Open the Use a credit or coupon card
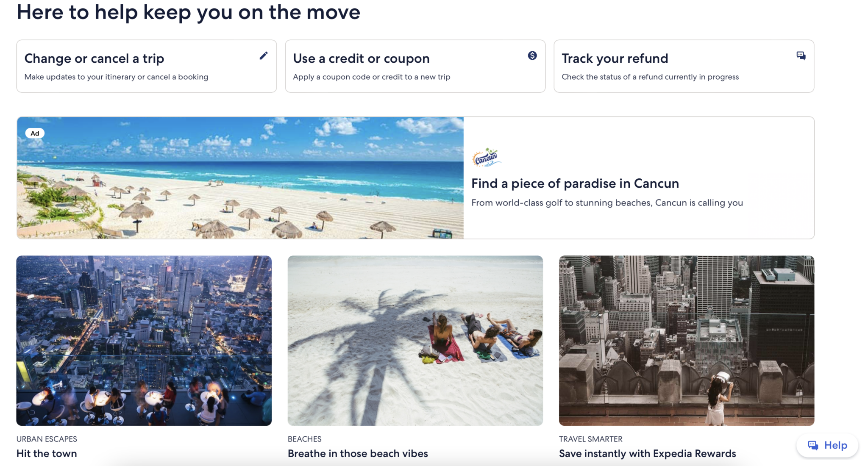 pos(415,67)
